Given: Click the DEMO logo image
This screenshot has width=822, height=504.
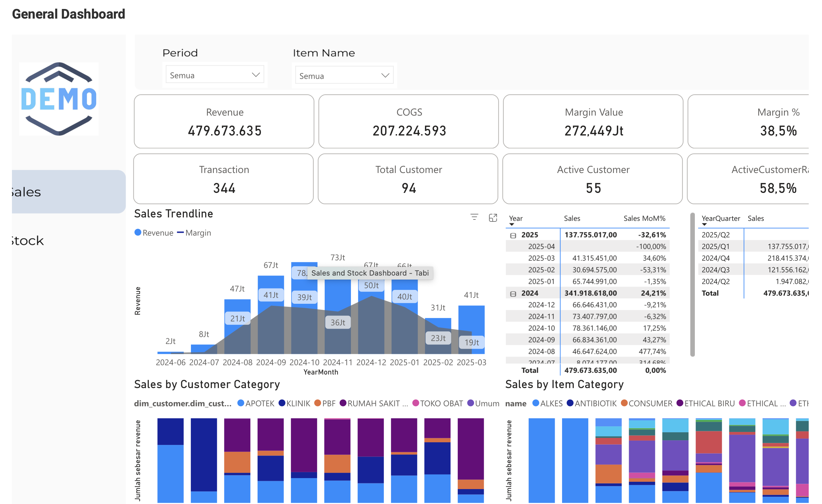Looking at the screenshot, I should (x=59, y=99).
